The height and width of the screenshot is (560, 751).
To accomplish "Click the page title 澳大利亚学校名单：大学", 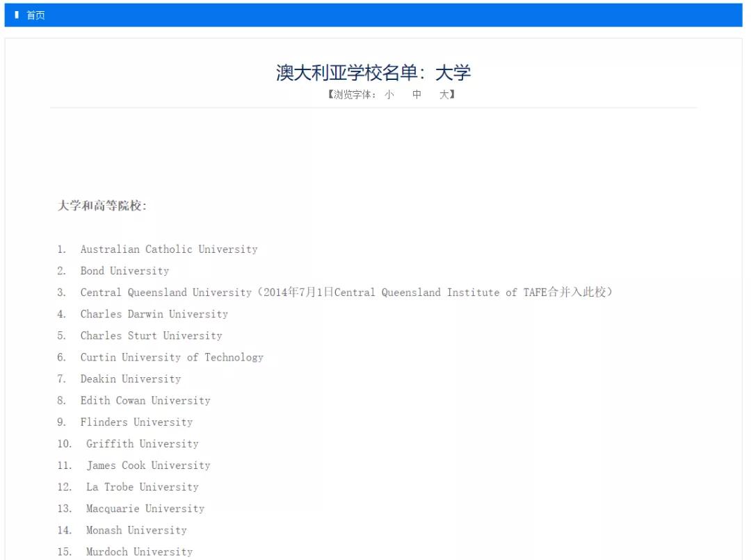I will 374,72.
